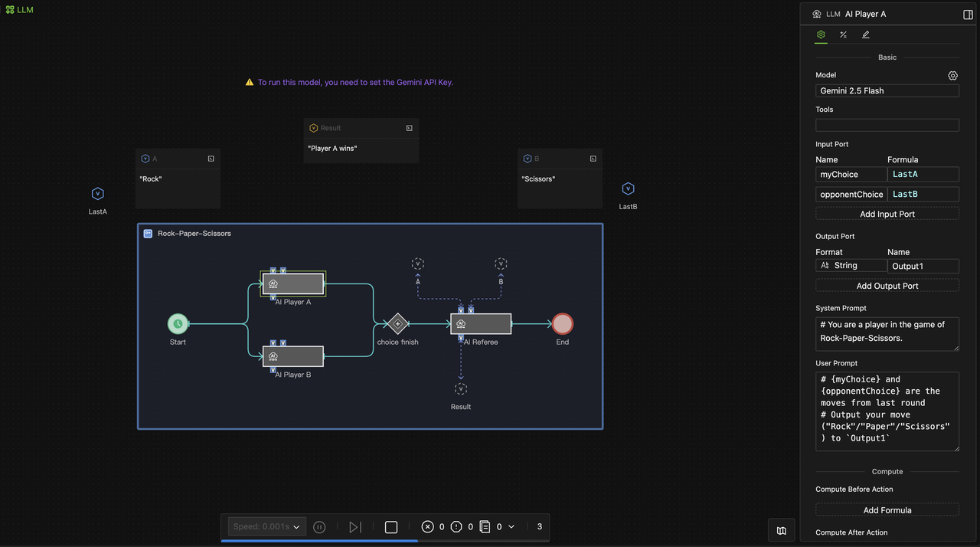Click the Add Output Port button
The image size is (980, 547).
887,286
